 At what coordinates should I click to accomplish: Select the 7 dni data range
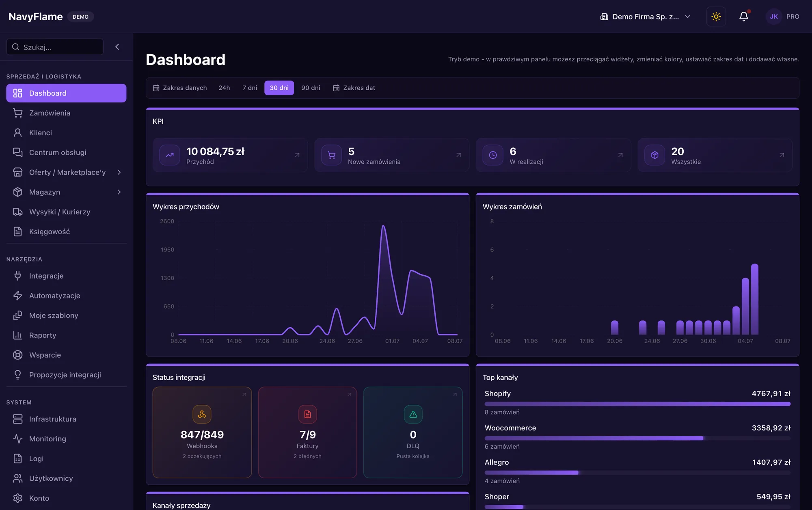(x=250, y=88)
